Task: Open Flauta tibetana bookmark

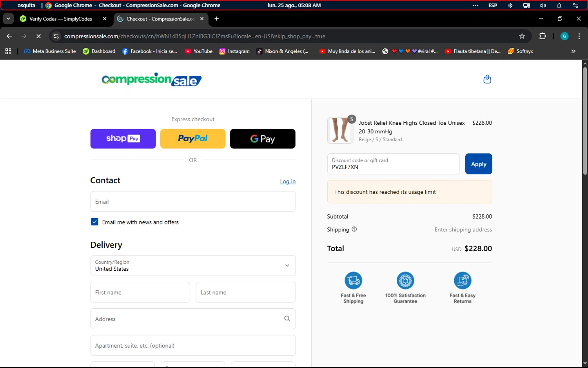Action: (x=473, y=51)
